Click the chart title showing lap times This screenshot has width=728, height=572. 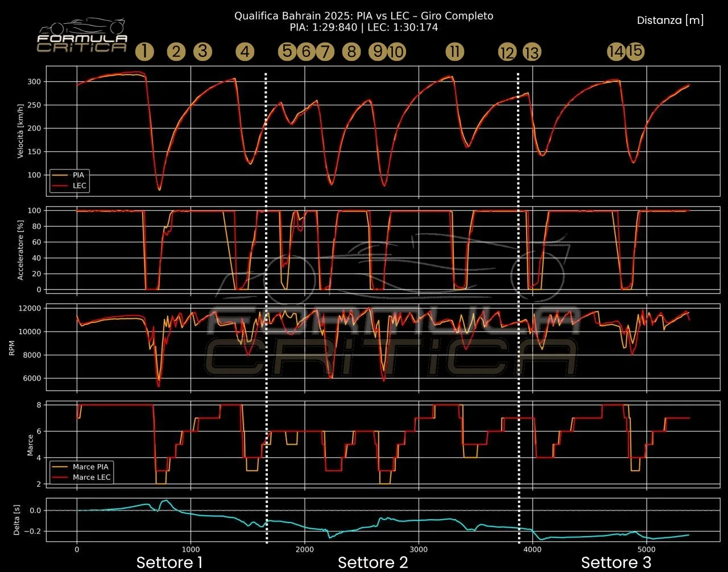pos(364,22)
